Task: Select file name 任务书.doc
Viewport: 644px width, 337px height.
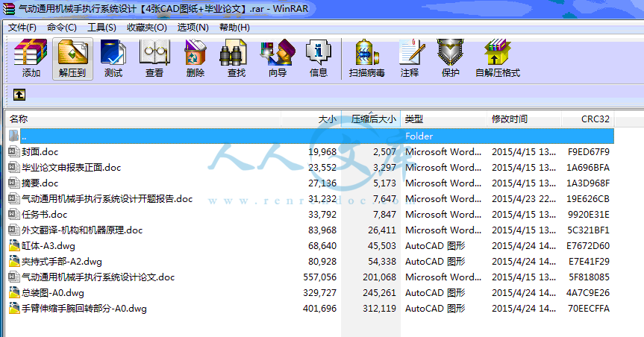Action: coord(44,214)
